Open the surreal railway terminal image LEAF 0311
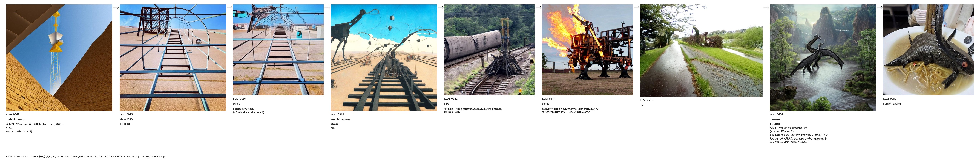The height and width of the screenshot is (161, 980). point(384,58)
